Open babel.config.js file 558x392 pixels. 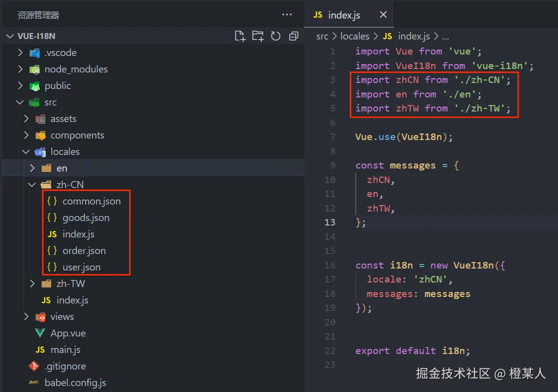[75, 383]
